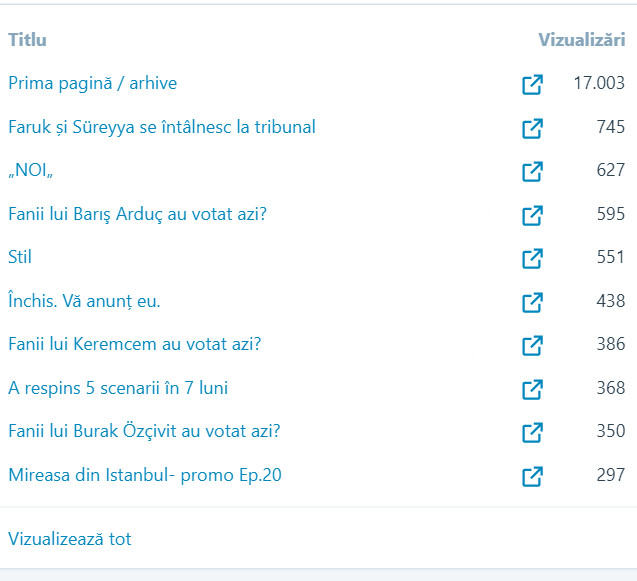Click external link icon for 5 scenarii post
Image resolution: width=637 pixels, height=581 pixels.
533,389
